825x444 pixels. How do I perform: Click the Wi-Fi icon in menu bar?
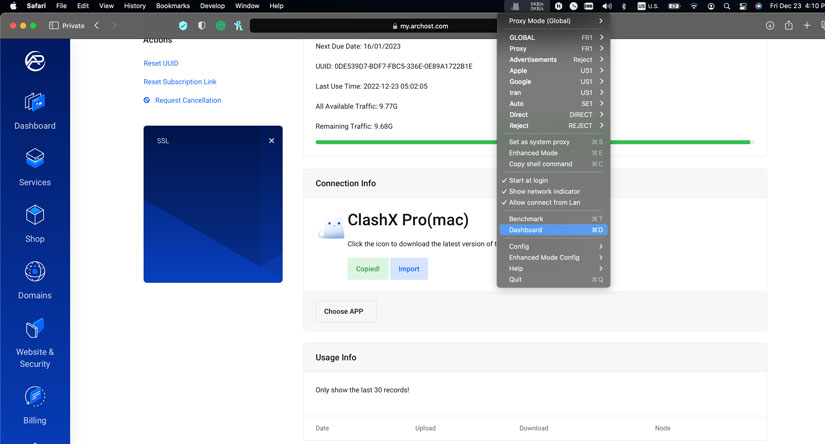[694, 6]
